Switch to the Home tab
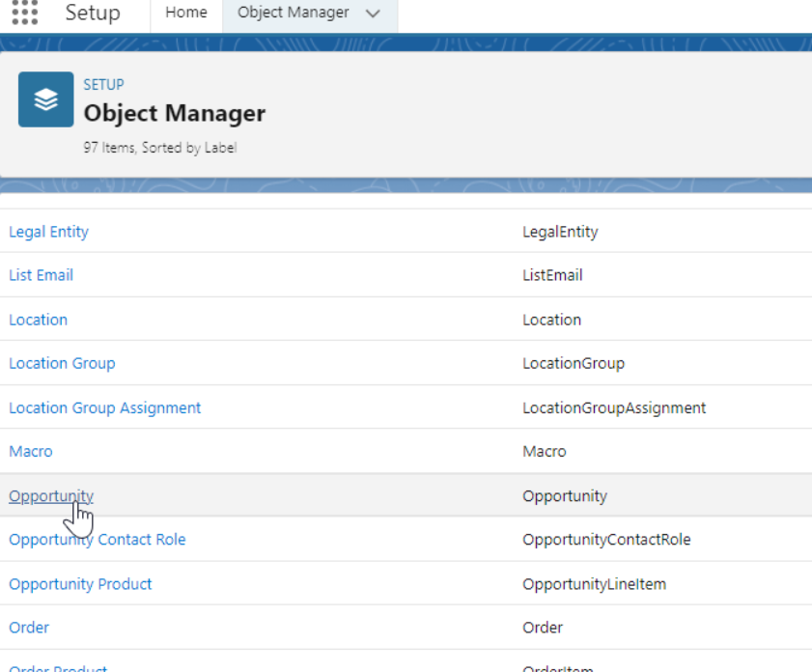Screen dimensions: 812x672 coord(186,13)
